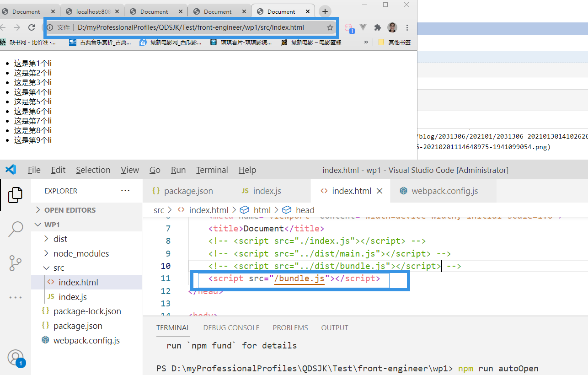This screenshot has width=588, height=375.
Task: Show additional views via activity bar ellipsis
Action: (x=15, y=297)
